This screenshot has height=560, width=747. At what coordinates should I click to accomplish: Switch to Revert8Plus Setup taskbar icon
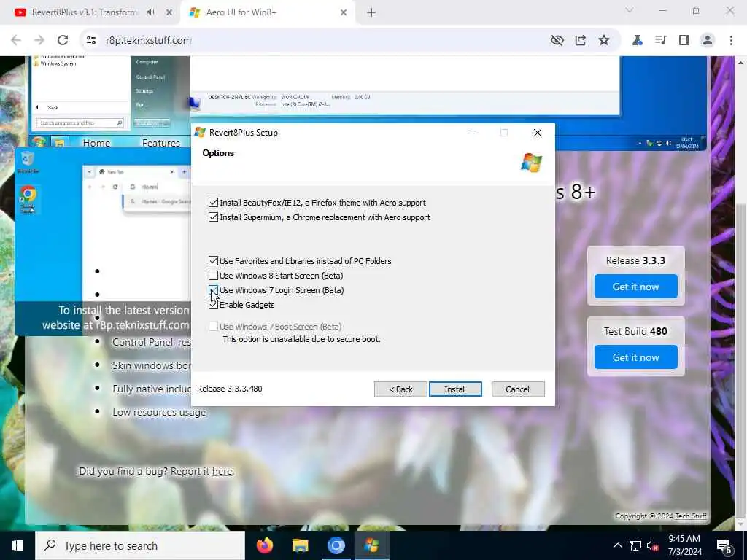tap(371, 545)
